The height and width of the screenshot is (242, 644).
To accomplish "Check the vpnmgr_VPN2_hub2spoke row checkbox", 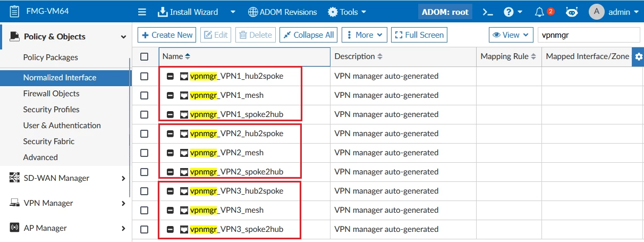I will pos(145,133).
